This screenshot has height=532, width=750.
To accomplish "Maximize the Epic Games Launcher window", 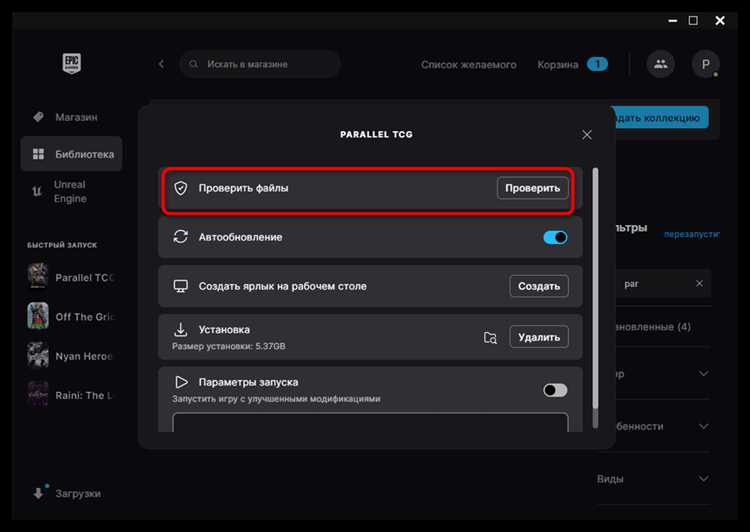I will coord(693,21).
